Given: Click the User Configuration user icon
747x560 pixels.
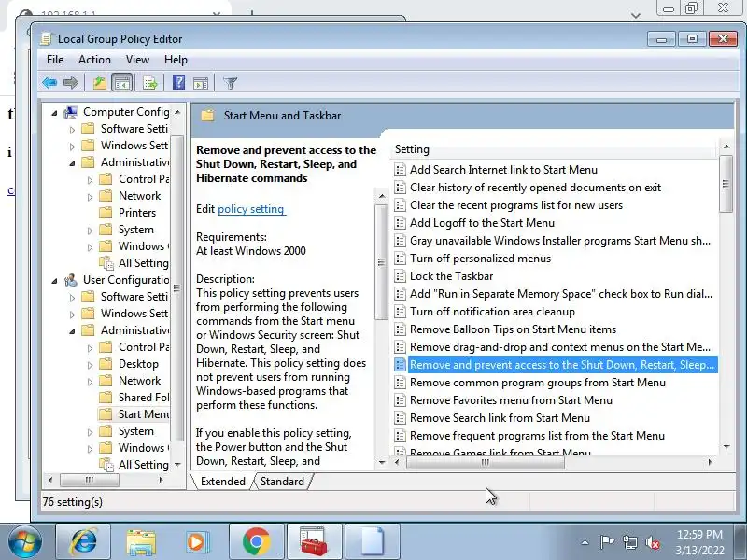Looking at the screenshot, I should (71, 280).
